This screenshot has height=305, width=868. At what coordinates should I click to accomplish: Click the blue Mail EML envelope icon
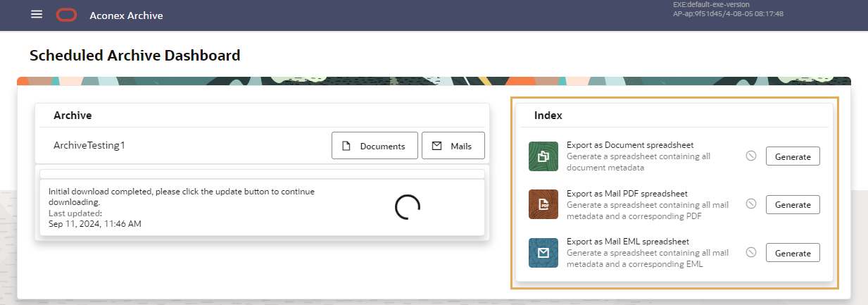[543, 252]
